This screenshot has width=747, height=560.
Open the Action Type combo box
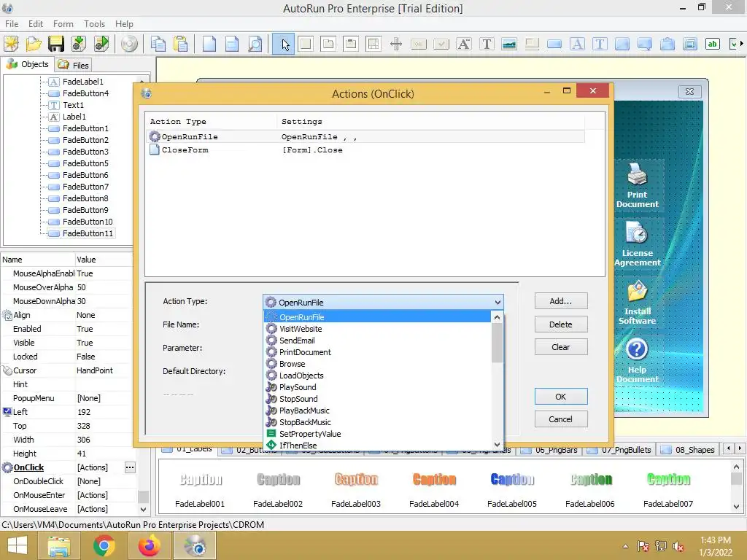point(383,303)
